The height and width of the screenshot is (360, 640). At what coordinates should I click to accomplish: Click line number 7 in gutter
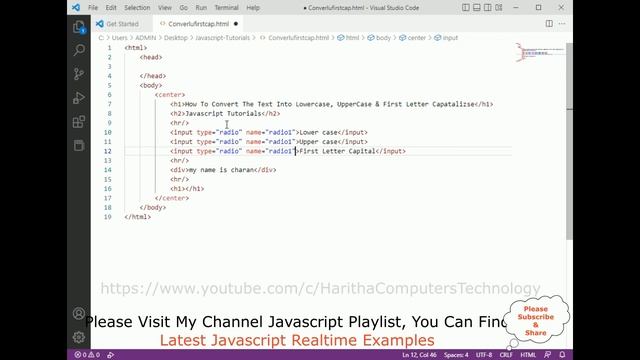(109, 104)
